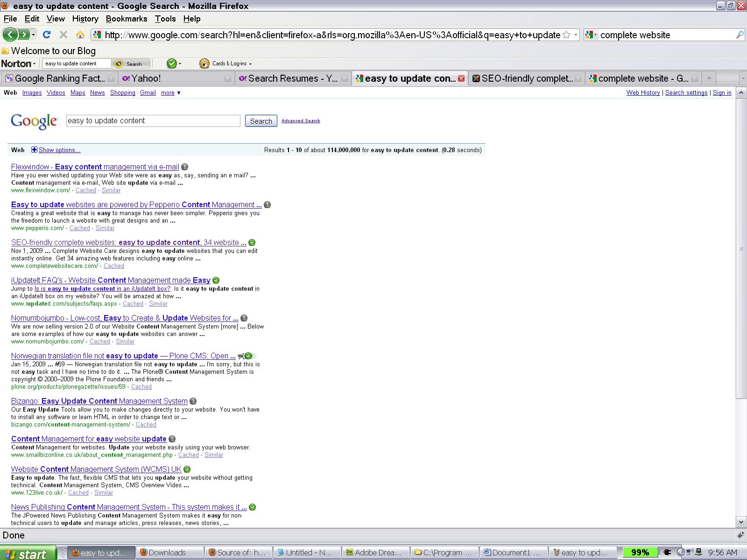Open the Advanced Search link
747x560 pixels.
[x=301, y=121]
